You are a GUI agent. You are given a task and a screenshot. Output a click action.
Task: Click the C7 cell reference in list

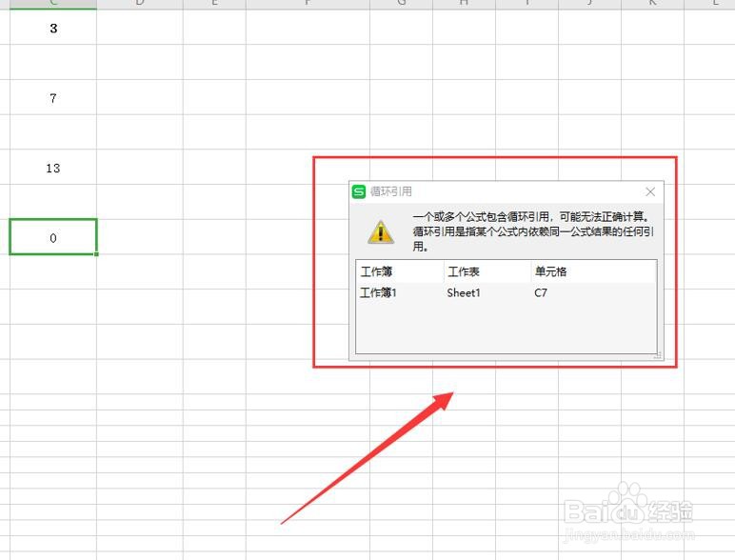point(541,293)
